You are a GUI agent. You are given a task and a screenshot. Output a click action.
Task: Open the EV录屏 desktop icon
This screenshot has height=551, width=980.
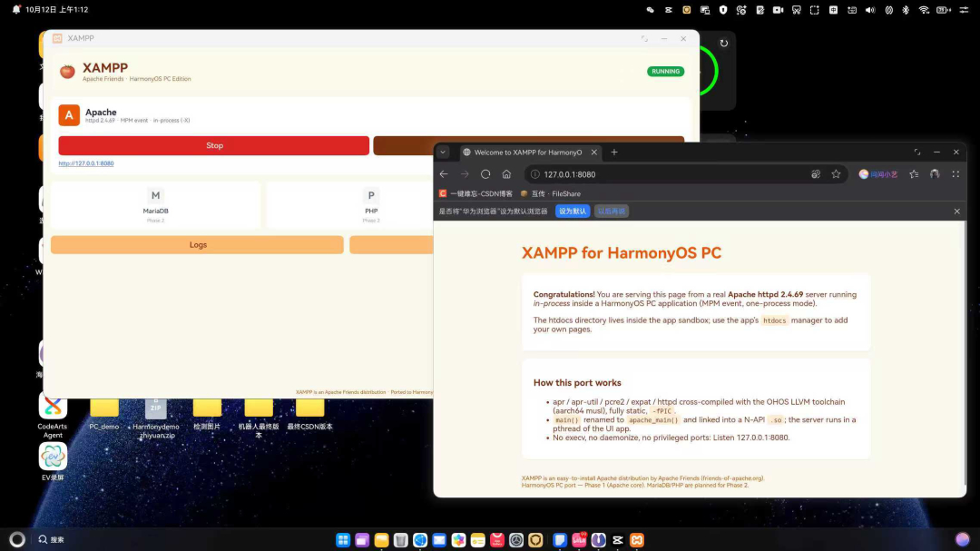click(53, 461)
